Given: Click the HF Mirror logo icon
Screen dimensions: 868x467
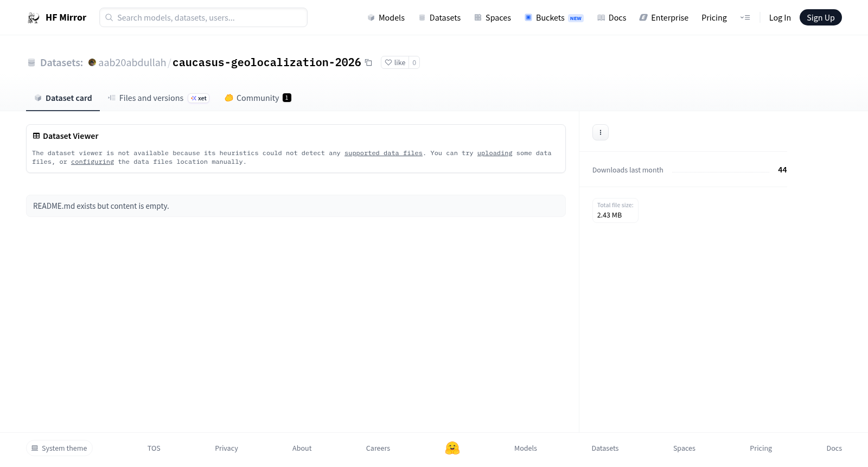Looking at the screenshot, I should (34, 18).
